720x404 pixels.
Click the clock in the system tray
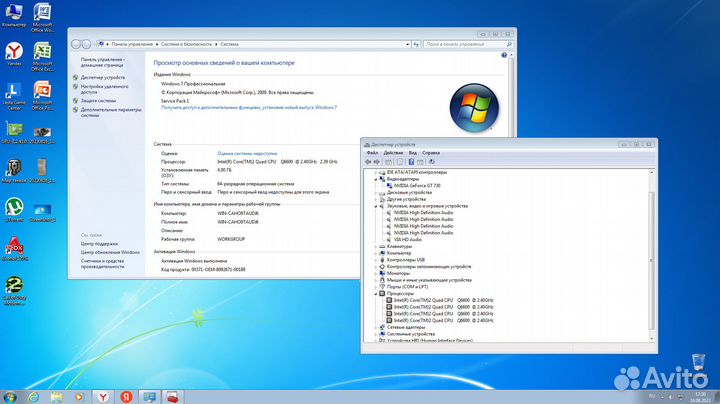700,397
